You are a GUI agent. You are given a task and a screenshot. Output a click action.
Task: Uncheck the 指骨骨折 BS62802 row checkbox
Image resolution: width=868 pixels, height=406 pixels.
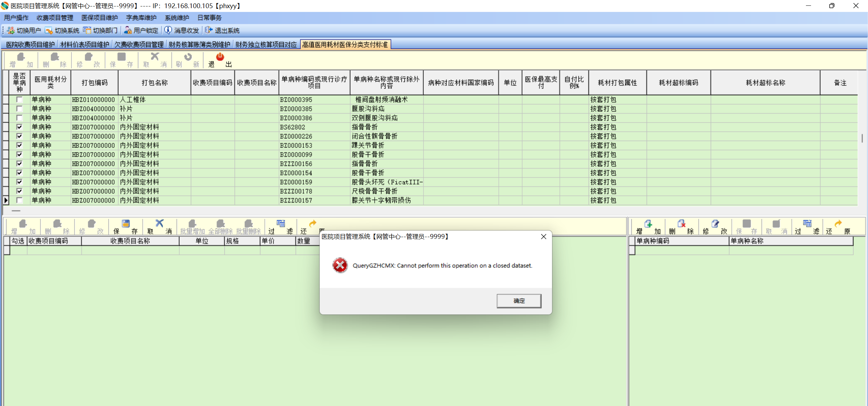[x=19, y=127]
